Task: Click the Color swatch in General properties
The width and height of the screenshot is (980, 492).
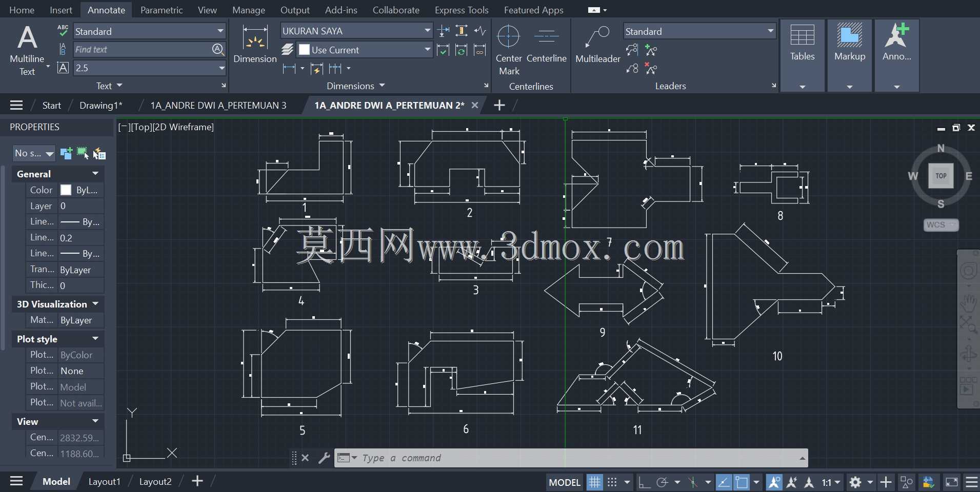Action: click(66, 190)
